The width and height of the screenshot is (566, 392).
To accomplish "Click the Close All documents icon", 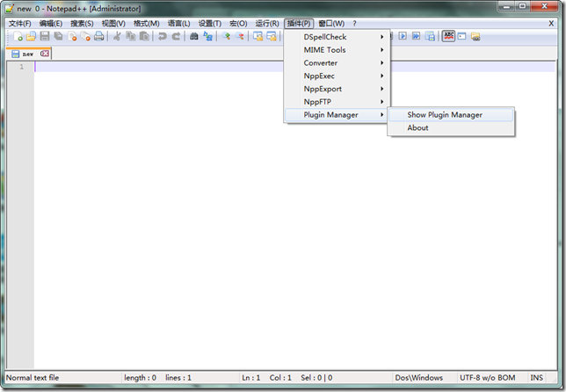I will tap(85, 36).
